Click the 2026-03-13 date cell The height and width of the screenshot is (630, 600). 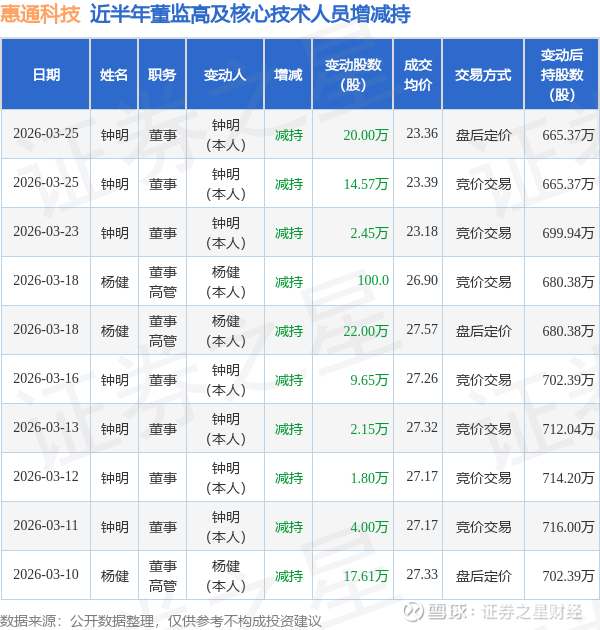pos(46,428)
